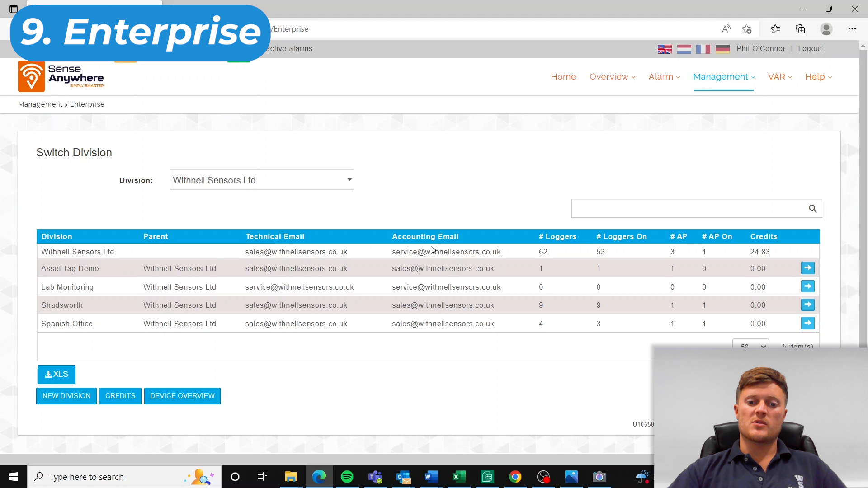This screenshot has height=488, width=868.
Task: Switch to Microsoft Edge on the taskbar
Action: [319, 477]
